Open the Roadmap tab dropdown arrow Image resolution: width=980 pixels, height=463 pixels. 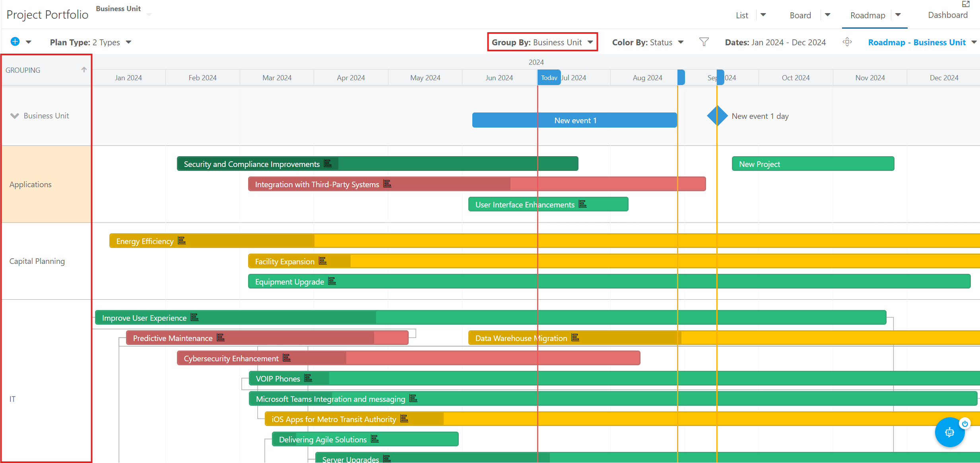pos(898,15)
